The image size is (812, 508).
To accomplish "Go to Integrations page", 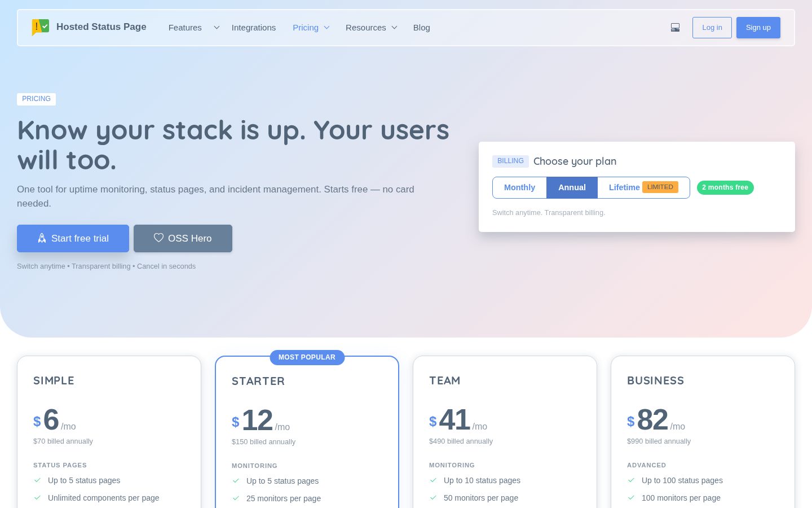I will tap(254, 28).
